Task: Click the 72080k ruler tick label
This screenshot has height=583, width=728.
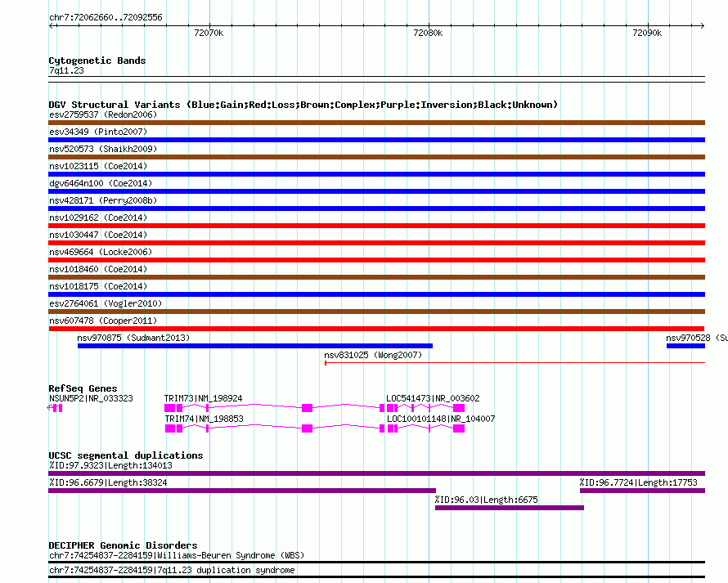Action: tap(428, 33)
